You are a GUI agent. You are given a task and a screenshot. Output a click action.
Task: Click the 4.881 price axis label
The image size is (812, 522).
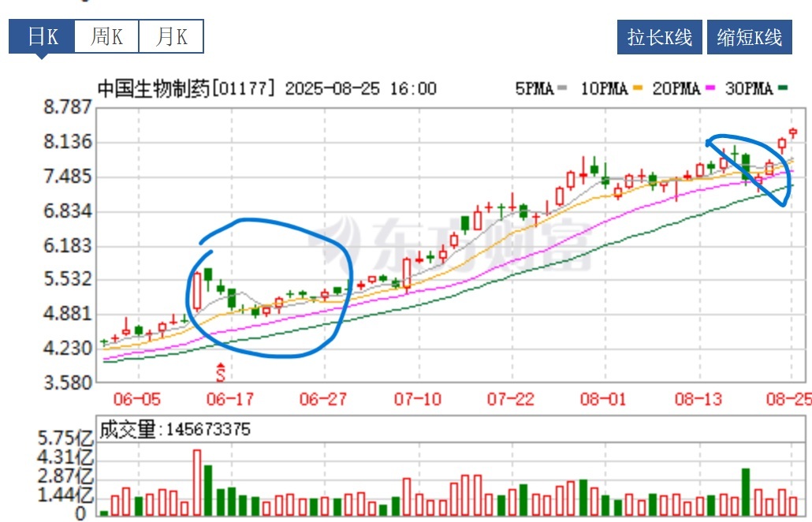coord(68,314)
